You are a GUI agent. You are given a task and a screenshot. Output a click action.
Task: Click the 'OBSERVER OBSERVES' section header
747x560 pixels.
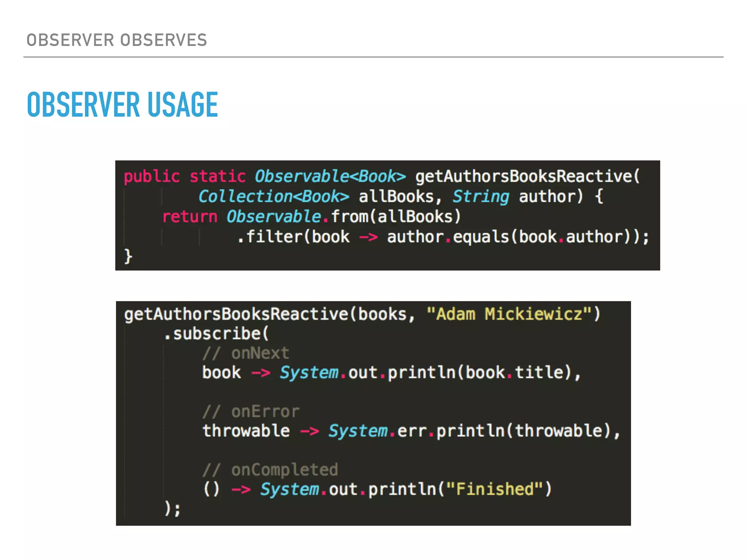click(x=117, y=40)
